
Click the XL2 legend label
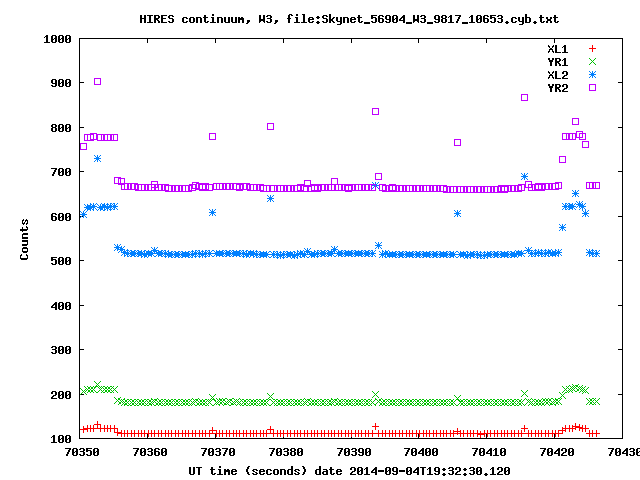pos(558,76)
